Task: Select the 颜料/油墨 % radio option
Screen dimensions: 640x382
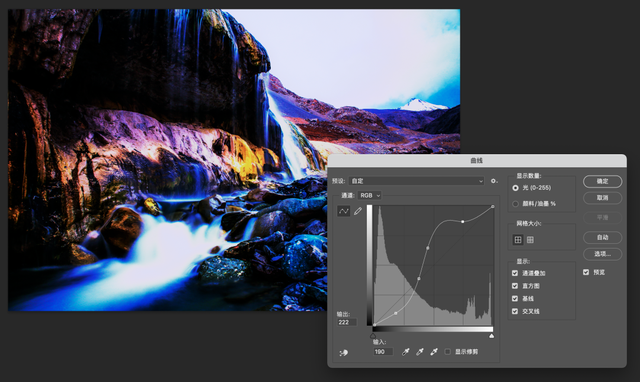Action: point(516,204)
